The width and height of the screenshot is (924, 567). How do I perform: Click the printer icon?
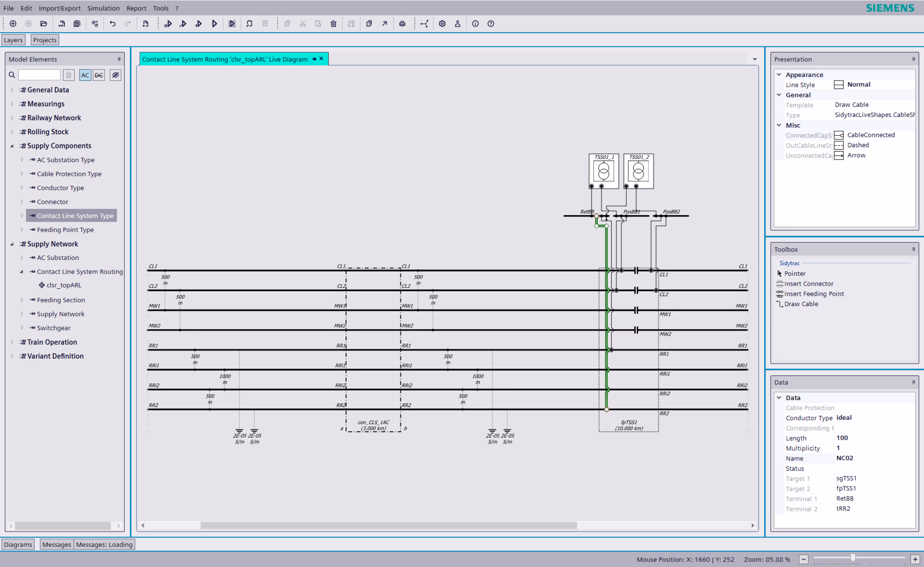point(402,24)
